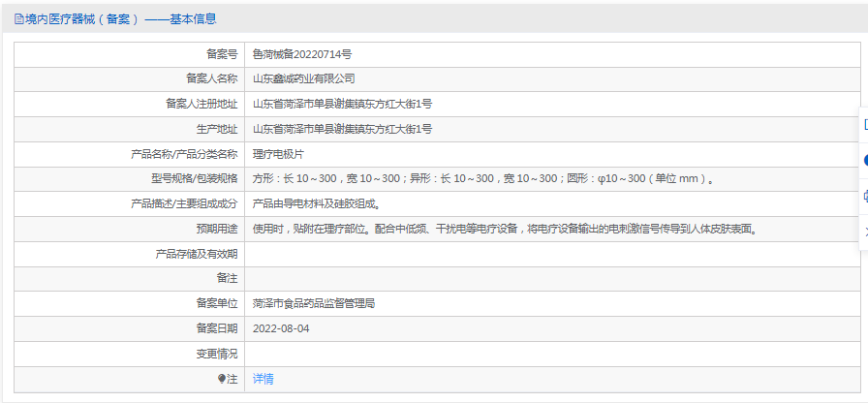
Task: Click the specification text starting 方形：长 10～300
Action: (x=483, y=179)
